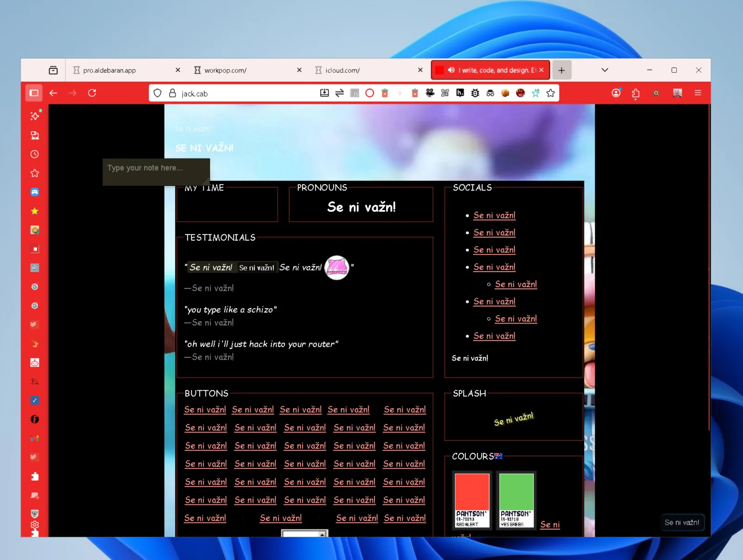Toggle the sidebar visibility button
This screenshot has width=743, height=560.
coord(34,93)
